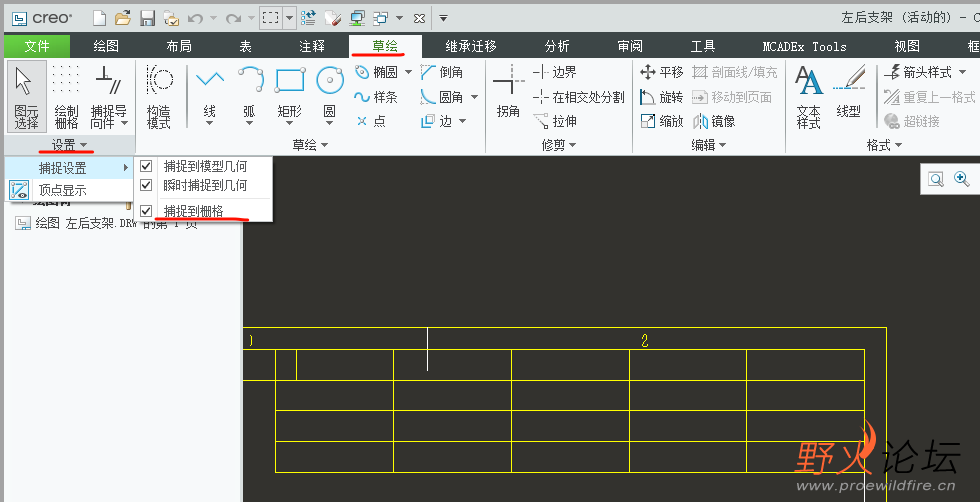Switch to the 绘图 tab
The width and height of the screenshot is (980, 502).
click(x=106, y=46)
